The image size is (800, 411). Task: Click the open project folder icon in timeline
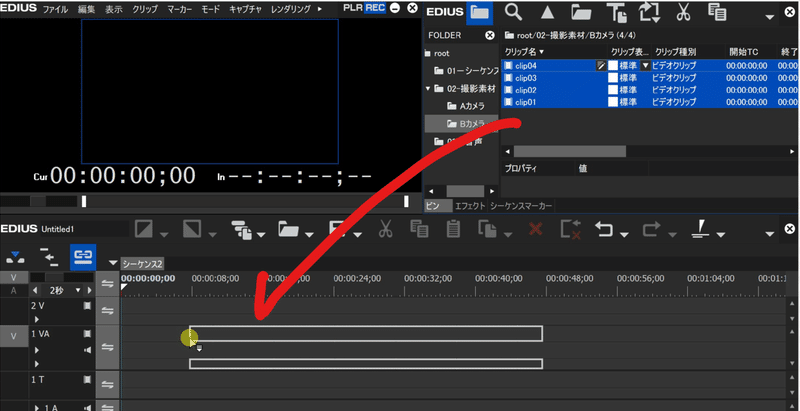pos(288,229)
